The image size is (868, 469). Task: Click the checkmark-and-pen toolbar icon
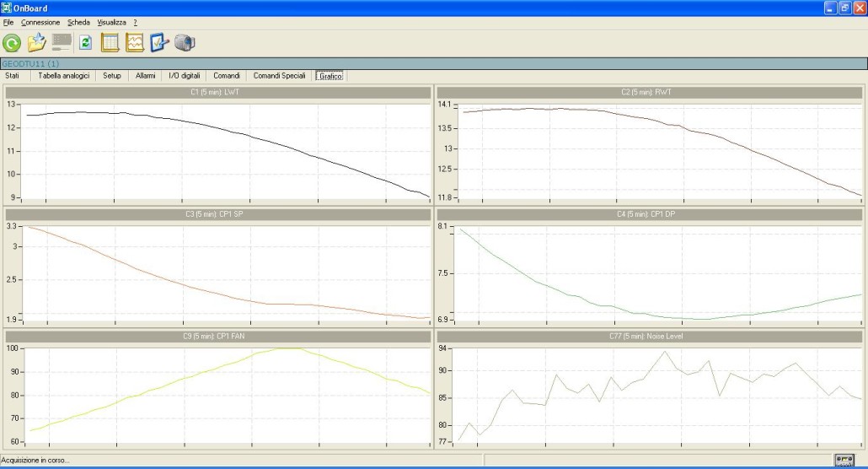(160, 43)
